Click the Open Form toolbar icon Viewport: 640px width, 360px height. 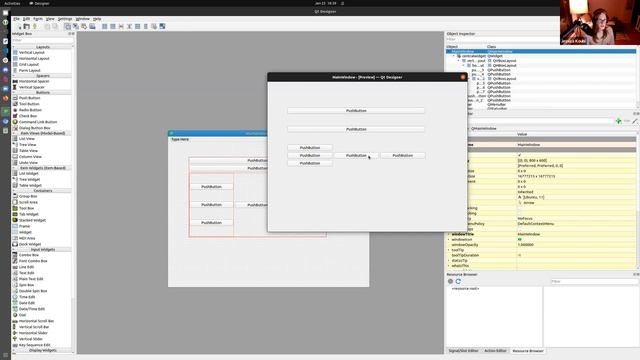(27, 27)
